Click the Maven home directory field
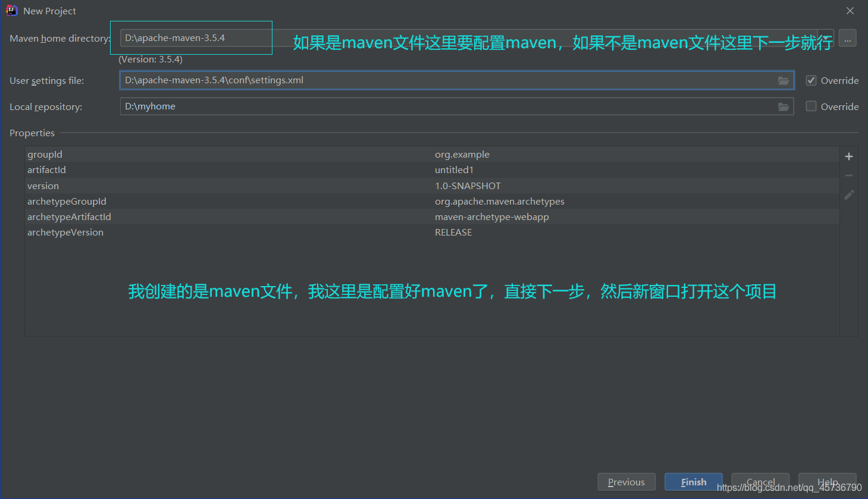The height and width of the screenshot is (499, 868). click(477, 38)
